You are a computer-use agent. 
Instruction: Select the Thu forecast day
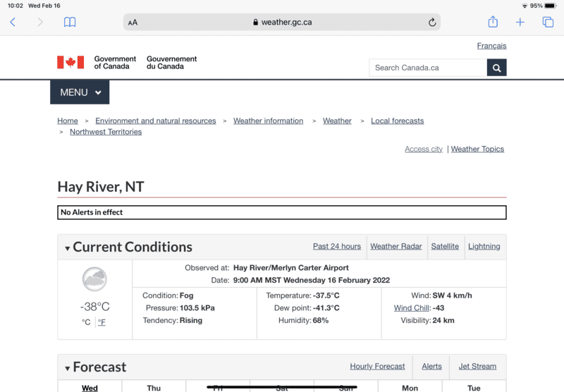coord(154,388)
